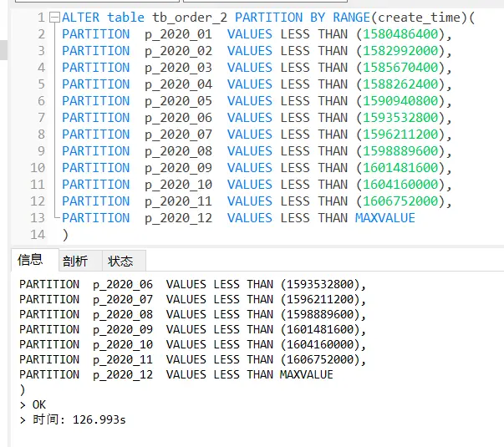The height and width of the screenshot is (447, 504).
Task: Click editor value 1606752000 on line 12
Action: 400,201
